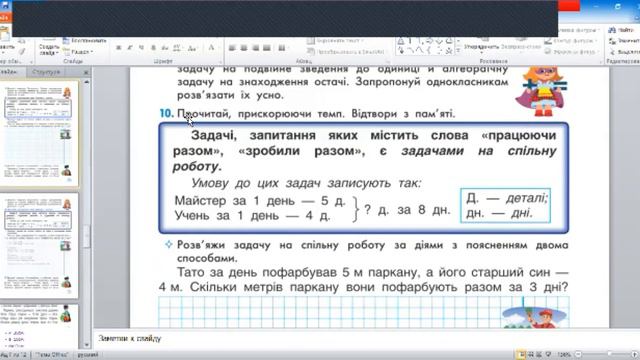
Task: Select the second slide thumbnail
Action: [x=39, y=246]
